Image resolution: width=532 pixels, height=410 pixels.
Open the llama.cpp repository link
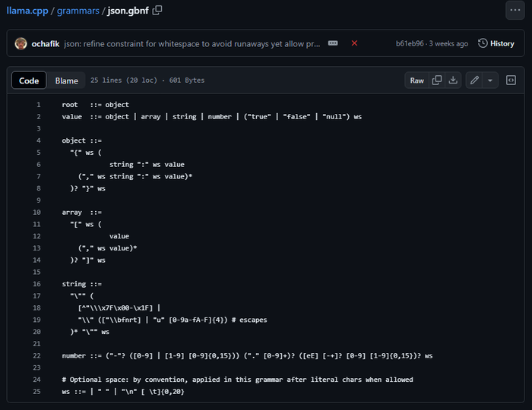(27, 11)
